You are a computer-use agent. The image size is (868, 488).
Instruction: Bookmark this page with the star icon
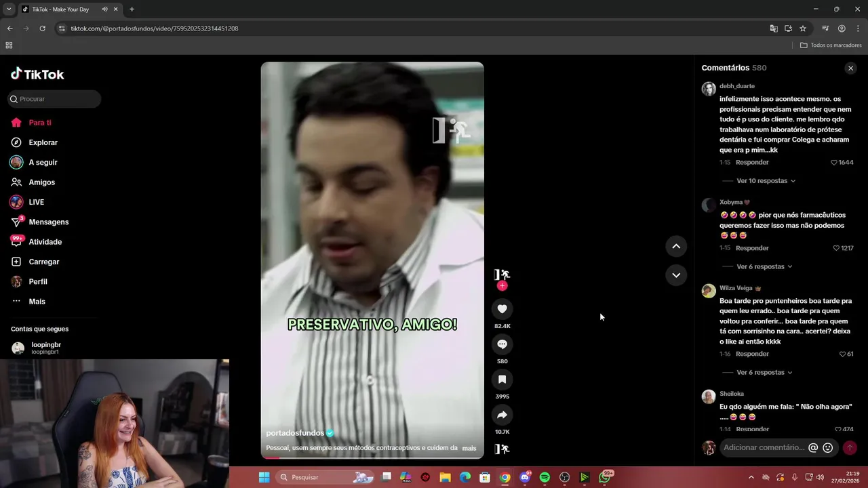coord(803,28)
